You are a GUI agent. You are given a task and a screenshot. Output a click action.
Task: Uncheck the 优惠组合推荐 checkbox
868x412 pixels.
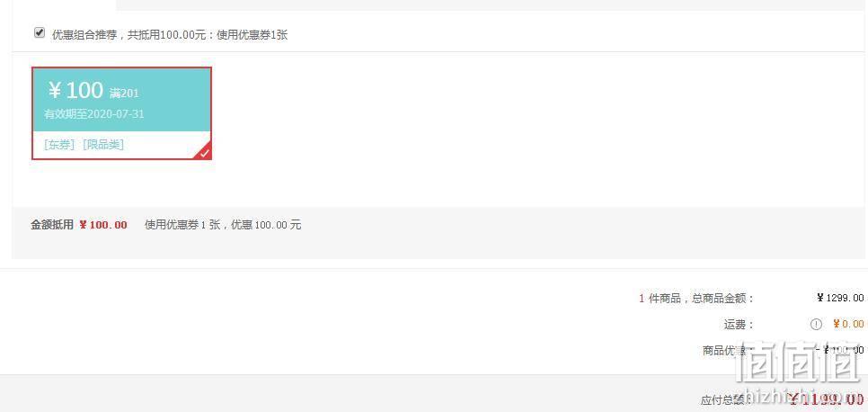click(x=40, y=33)
